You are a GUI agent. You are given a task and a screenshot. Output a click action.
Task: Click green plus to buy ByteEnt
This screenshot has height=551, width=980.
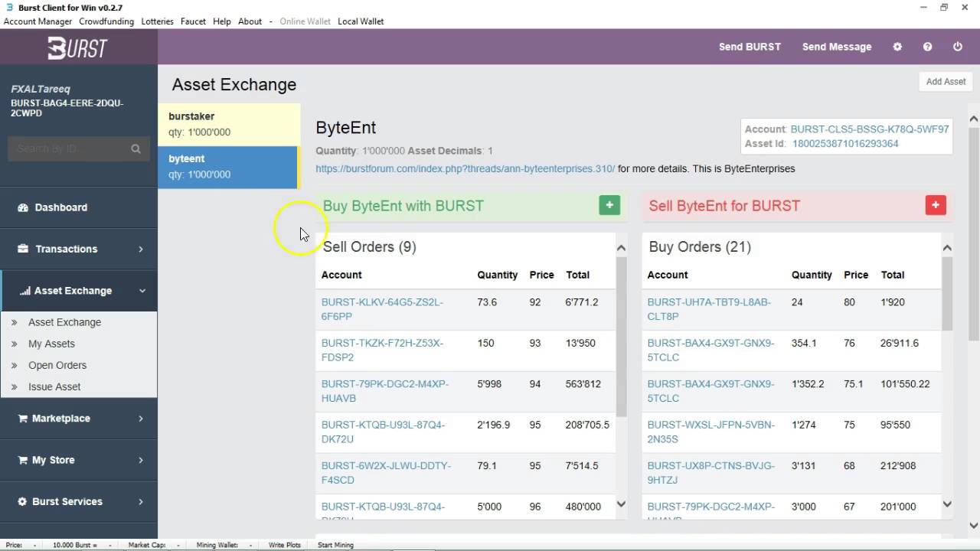(x=609, y=205)
